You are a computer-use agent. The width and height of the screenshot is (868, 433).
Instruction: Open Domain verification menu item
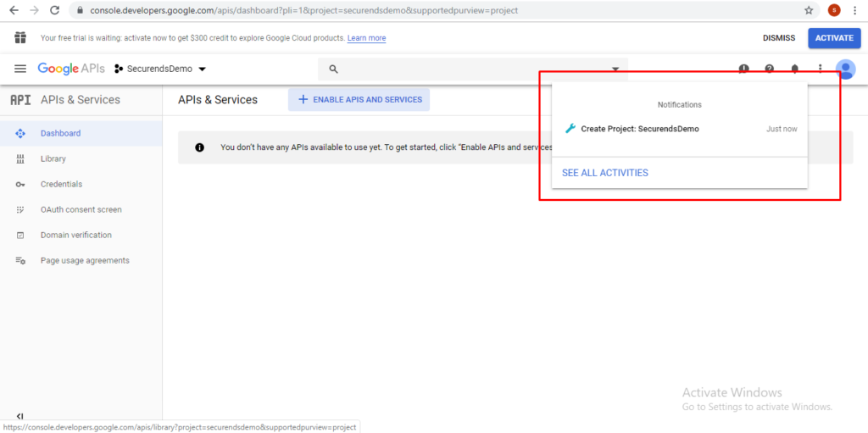tap(81, 236)
